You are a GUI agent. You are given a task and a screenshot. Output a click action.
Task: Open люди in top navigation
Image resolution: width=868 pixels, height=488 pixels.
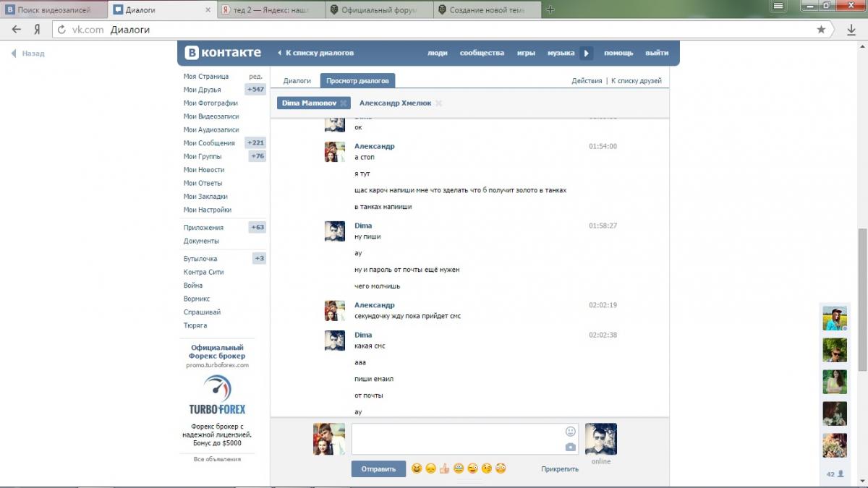click(x=438, y=53)
